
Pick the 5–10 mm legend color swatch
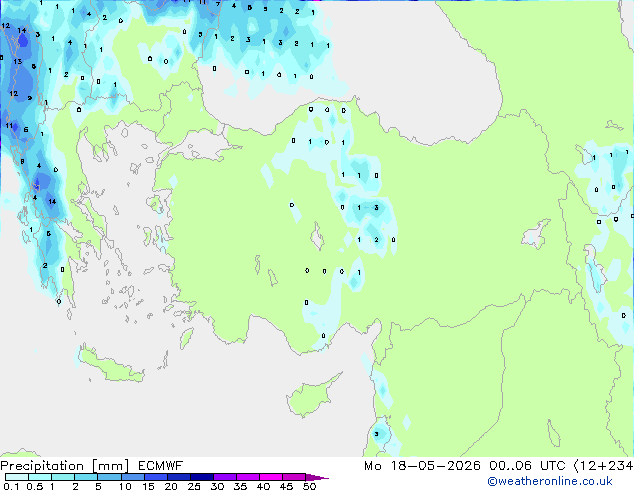[109, 477]
